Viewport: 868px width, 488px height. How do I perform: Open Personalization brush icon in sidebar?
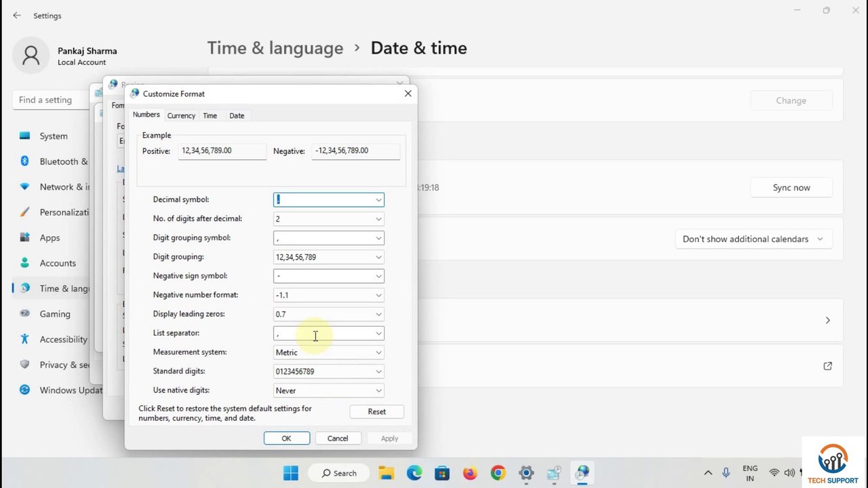point(25,212)
